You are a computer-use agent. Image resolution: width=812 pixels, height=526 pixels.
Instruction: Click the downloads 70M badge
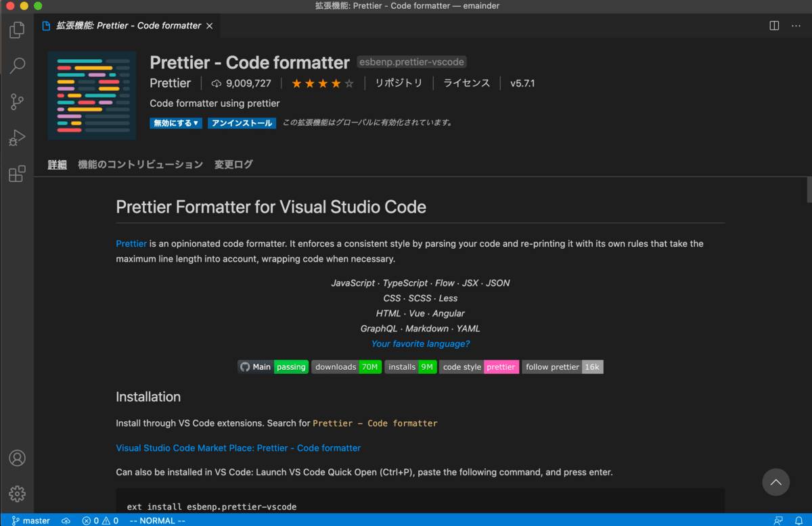[x=346, y=367]
